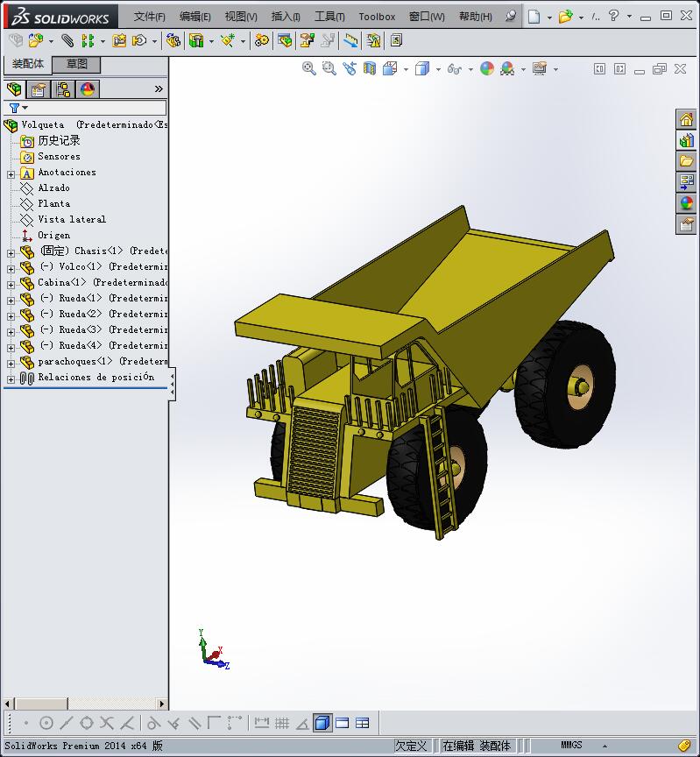Expand the parachoques<1> component node
Image resolution: width=700 pixels, height=757 pixels.
11,364
